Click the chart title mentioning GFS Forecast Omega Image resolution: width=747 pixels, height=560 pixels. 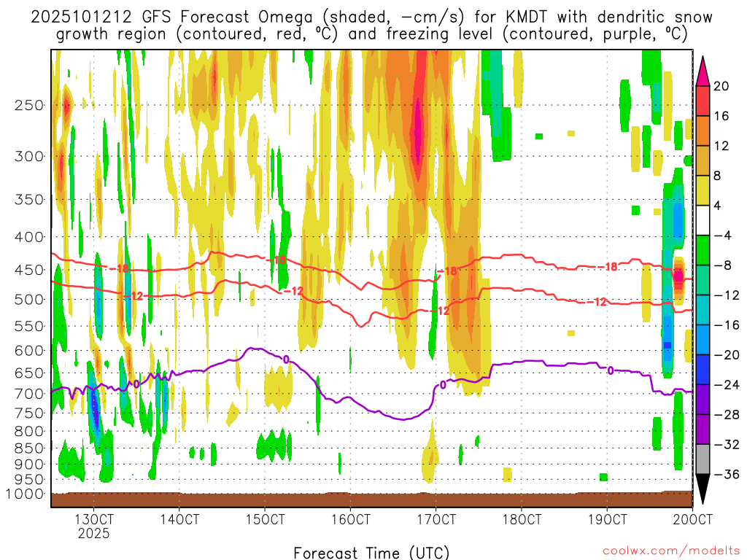[371, 17]
